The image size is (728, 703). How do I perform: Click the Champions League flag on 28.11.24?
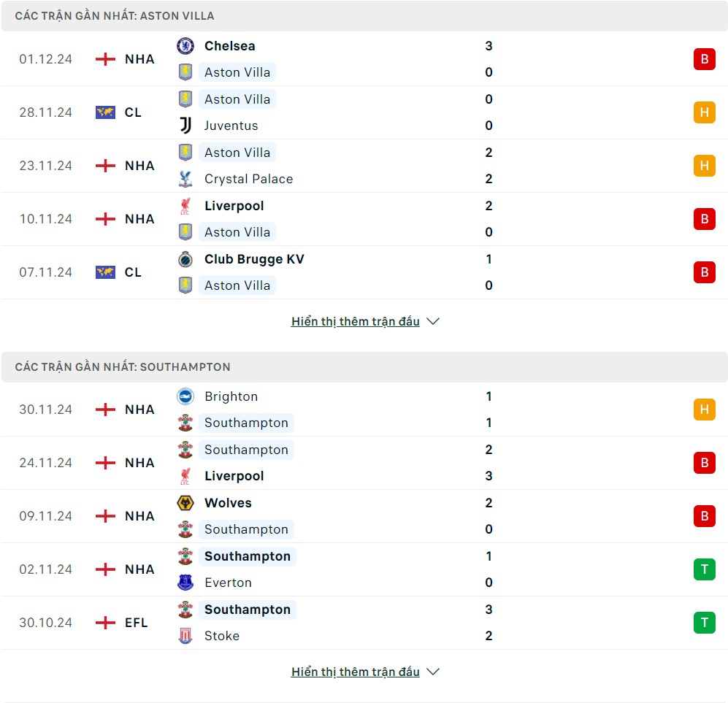coord(106,112)
